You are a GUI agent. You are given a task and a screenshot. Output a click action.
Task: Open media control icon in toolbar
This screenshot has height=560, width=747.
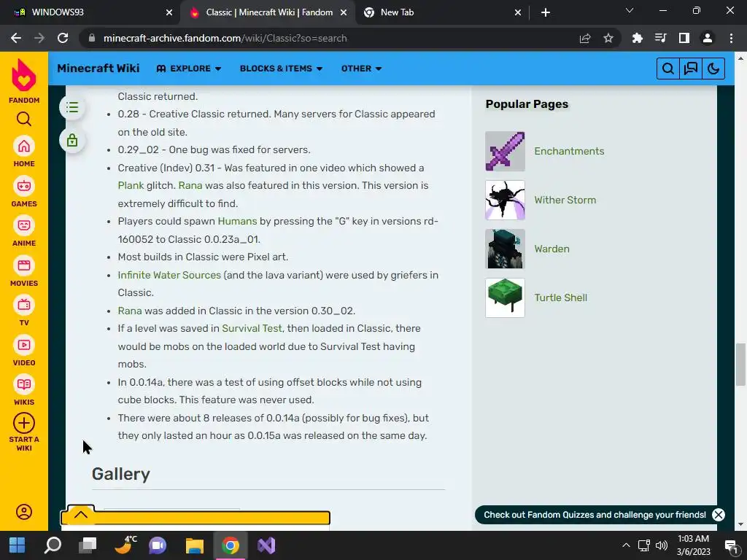[x=661, y=38]
